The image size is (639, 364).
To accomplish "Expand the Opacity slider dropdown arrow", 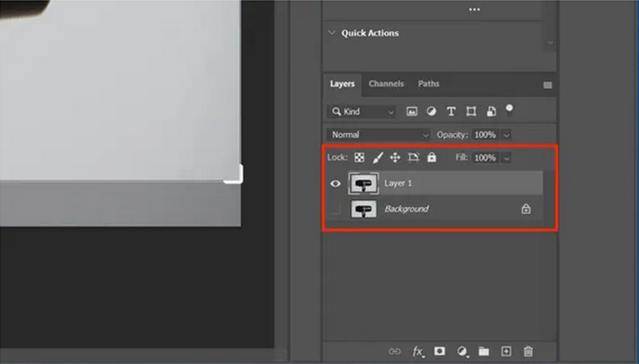I will tap(506, 135).
